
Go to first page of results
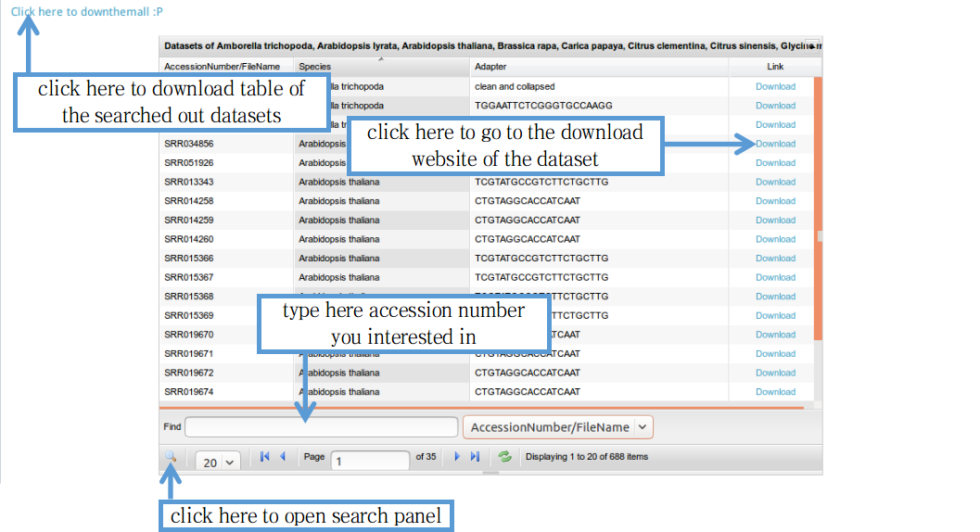(264, 457)
